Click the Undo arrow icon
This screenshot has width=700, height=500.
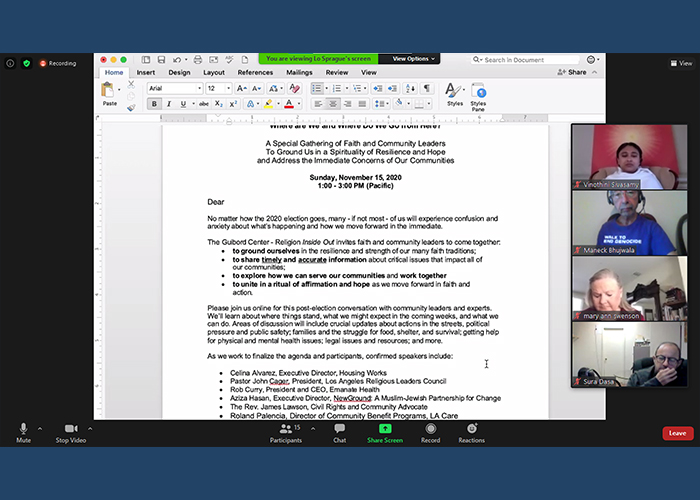pyautogui.click(x=177, y=59)
